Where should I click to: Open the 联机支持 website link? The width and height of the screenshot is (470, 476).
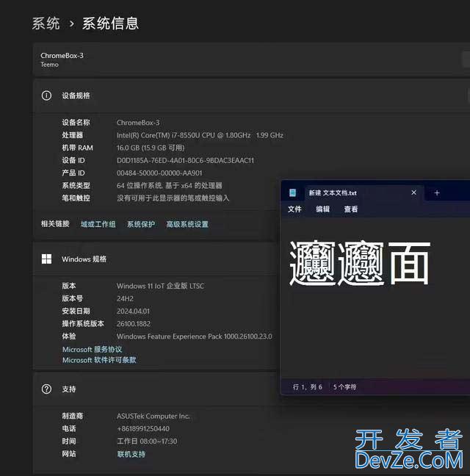131,454
